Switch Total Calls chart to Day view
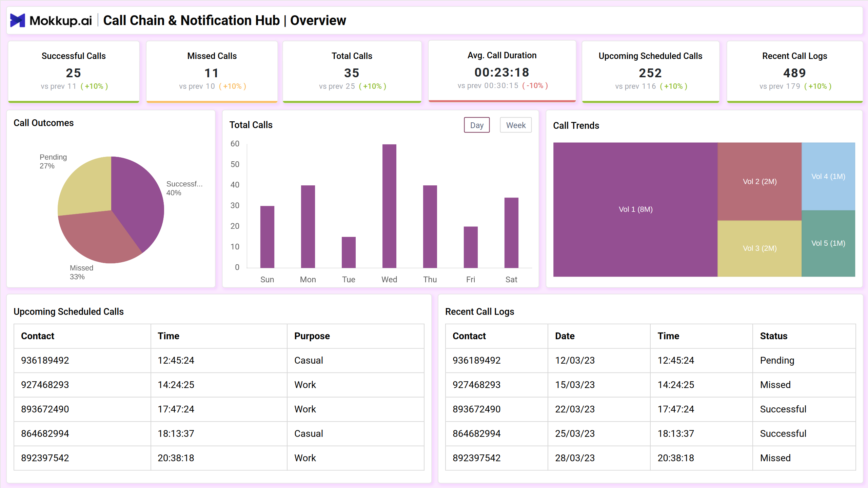Screen dimensions: 868x488 (477, 125)
